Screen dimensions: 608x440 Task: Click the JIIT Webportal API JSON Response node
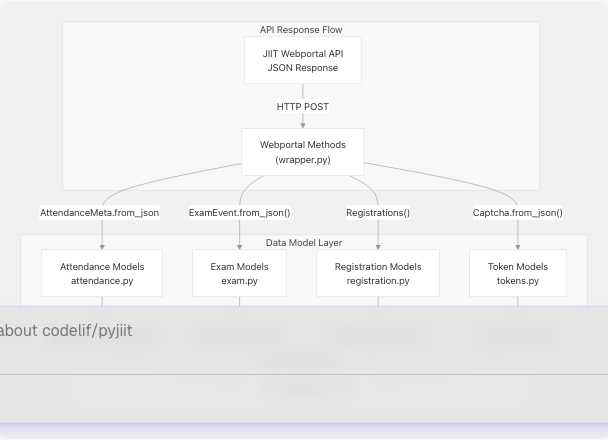302,60
